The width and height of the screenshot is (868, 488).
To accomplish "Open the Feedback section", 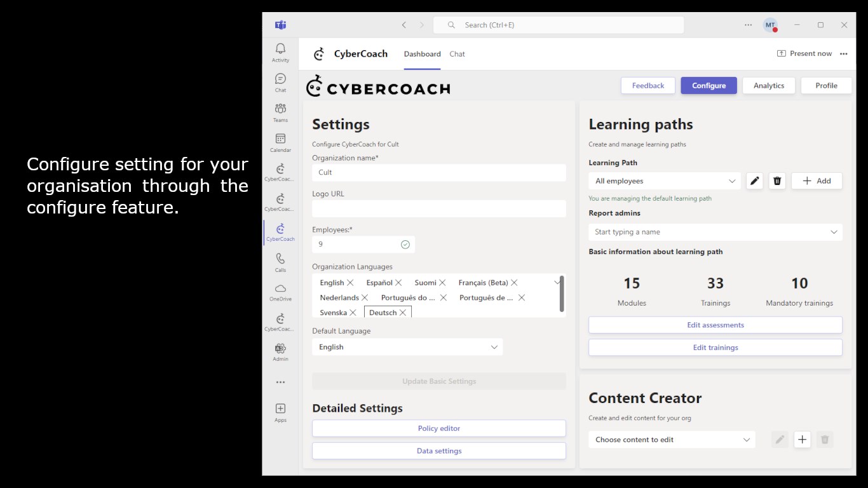I will click(x=648, y=86).
